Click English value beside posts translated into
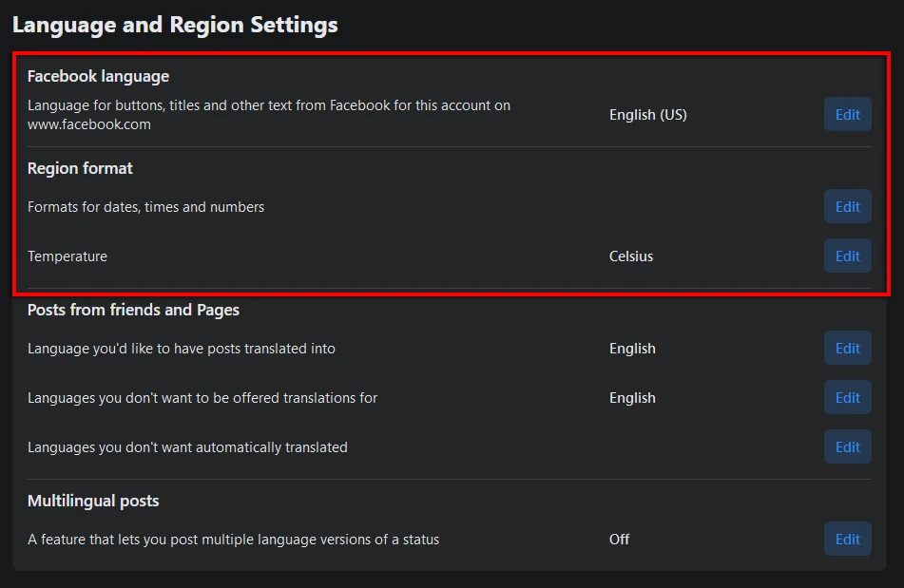Screen dimensions: 904x588 tap(632, 348)
